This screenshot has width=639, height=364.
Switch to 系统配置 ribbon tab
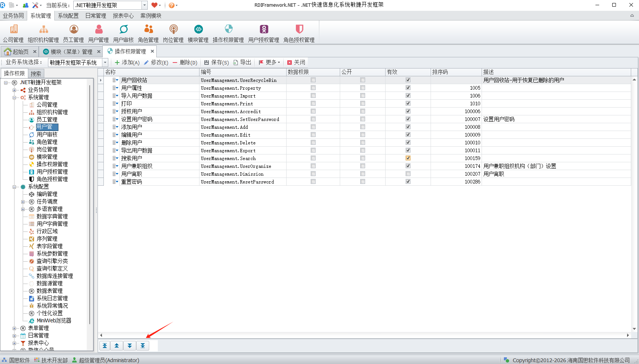click(68, 16)
